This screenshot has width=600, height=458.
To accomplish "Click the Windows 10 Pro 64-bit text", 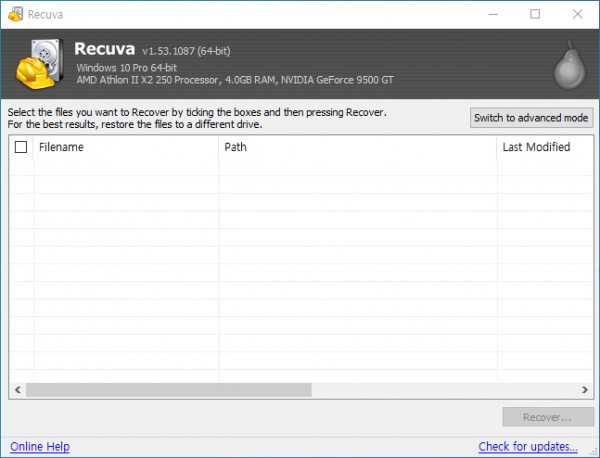I will tap(127, 68).
